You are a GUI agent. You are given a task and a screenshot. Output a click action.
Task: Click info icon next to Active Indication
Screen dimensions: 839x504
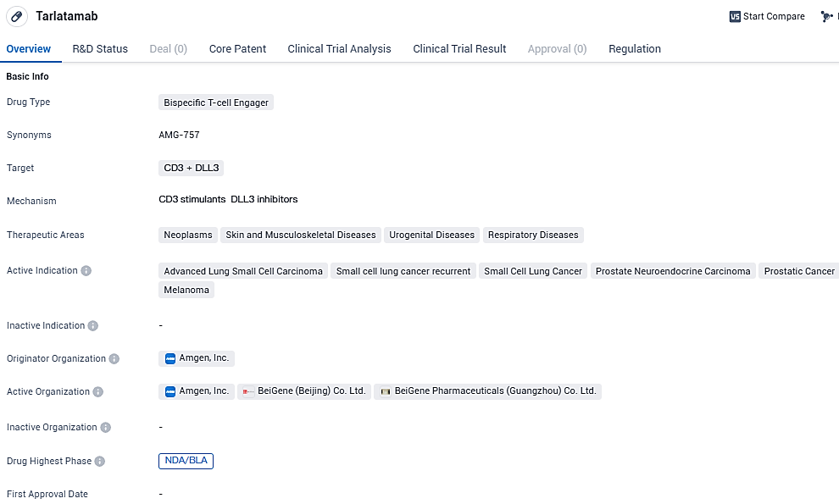tap(86, 271)
